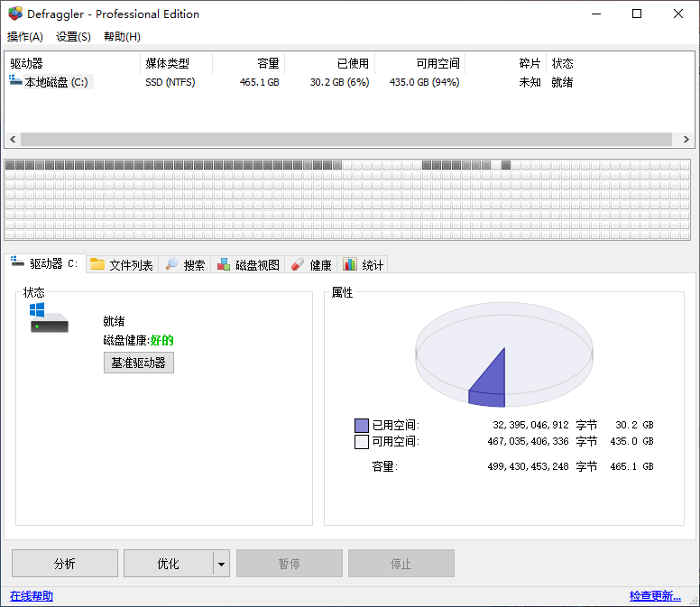Click the 优化 button
Image resolution: width=700 pixels, height=607 pixels.
tap(169, 564)
